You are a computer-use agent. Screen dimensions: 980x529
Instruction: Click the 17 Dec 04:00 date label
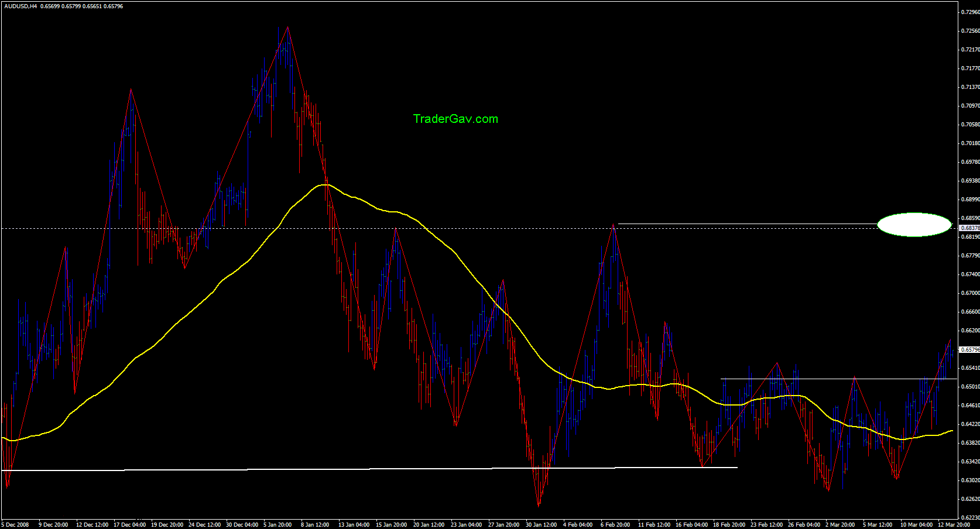(129, 524)
